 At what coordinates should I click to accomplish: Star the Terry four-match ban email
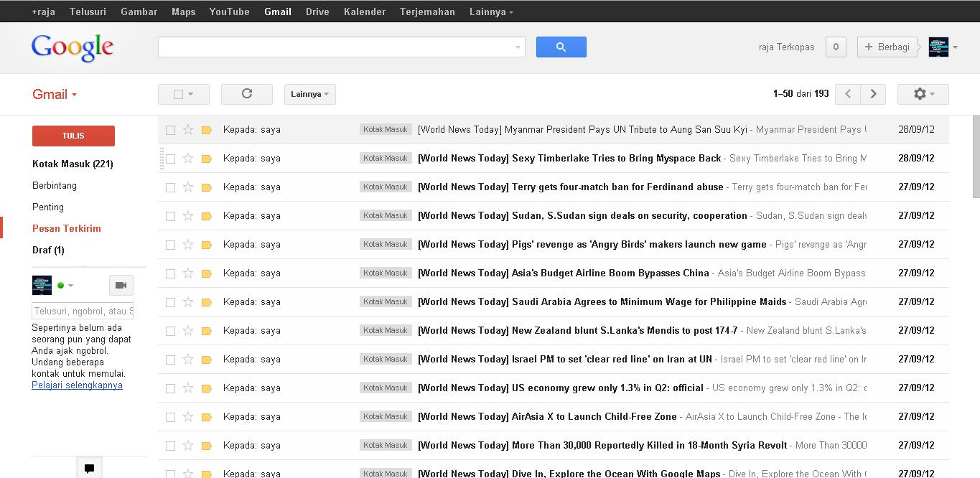point(188,187)
